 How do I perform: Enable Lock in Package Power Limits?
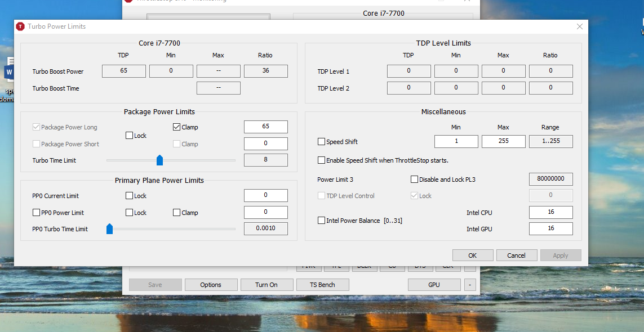pyautogui.click(x=129, y=136)
